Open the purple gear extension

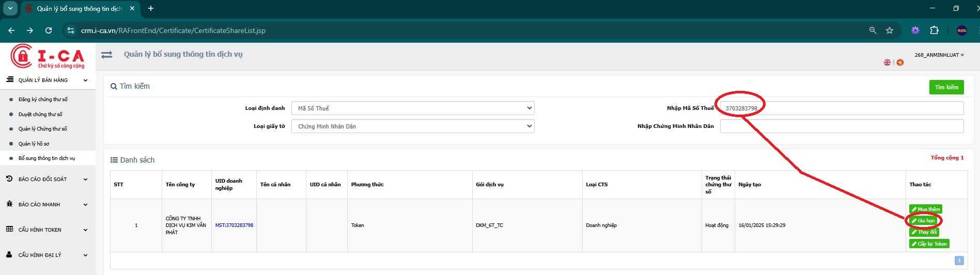pos(915,30)
